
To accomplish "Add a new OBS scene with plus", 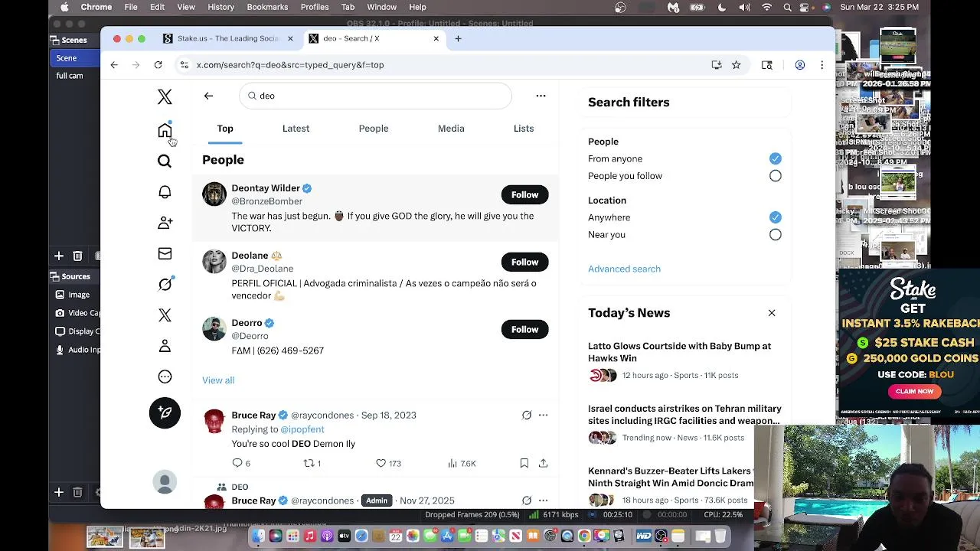I will 59,256.
